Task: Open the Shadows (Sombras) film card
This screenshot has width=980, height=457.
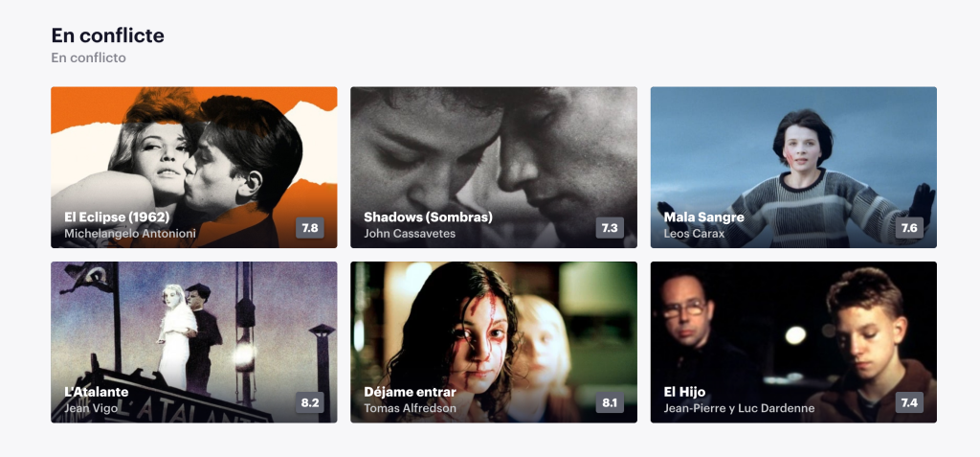Action: click(493, 153)
